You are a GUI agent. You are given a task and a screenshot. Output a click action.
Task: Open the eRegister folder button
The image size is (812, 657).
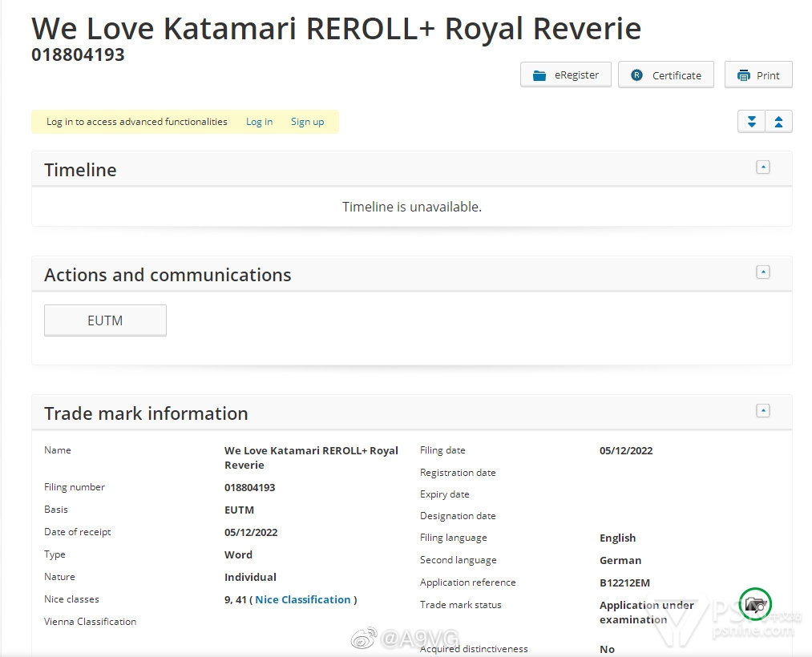coord(566,75)
